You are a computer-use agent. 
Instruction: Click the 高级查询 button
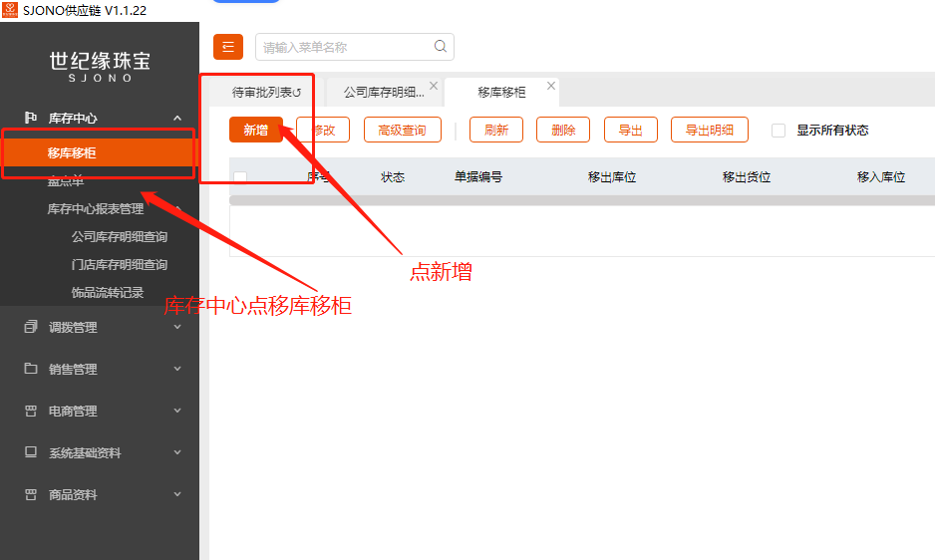coord(403,131)
